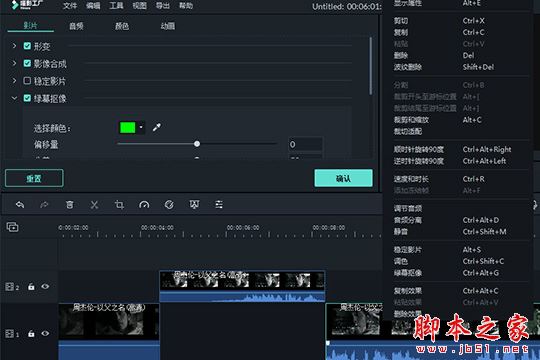Click the add track icon above the track headers
540x360 pixels.
12,227
